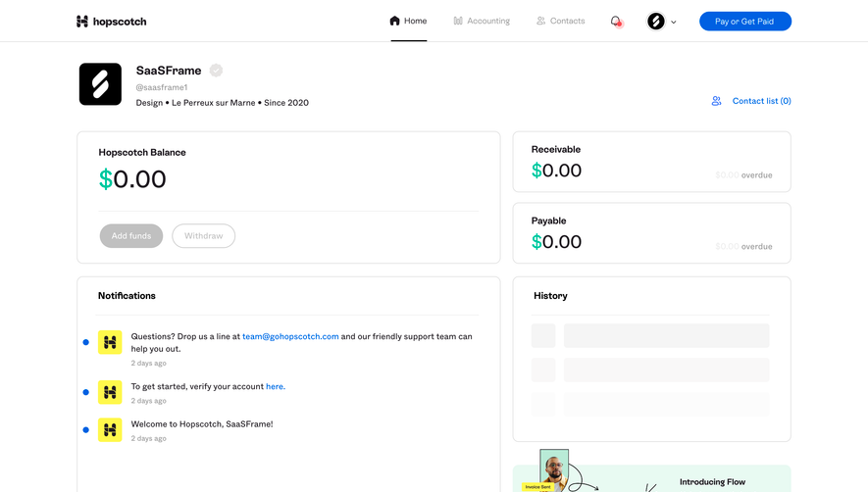Image resolution: width=868 pixels, height=492 pixels.
Task: Click the Introducing Flow banner
Action: 651,478
